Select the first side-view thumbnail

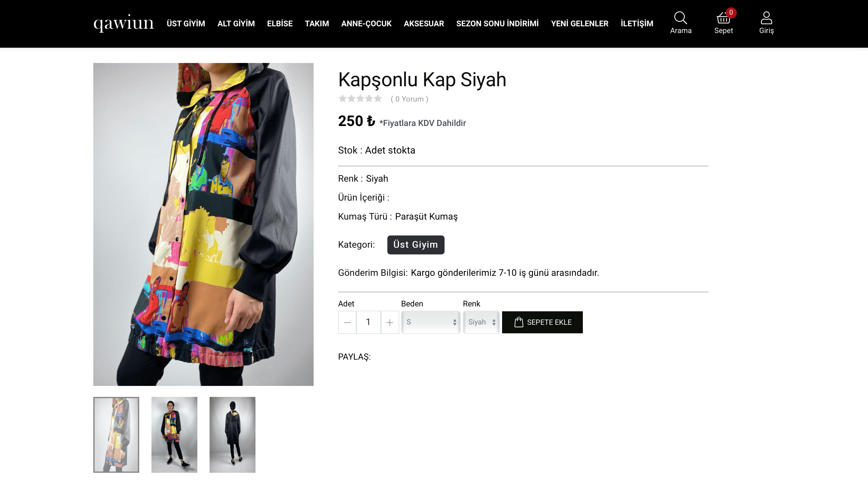[x=116, y=434]
